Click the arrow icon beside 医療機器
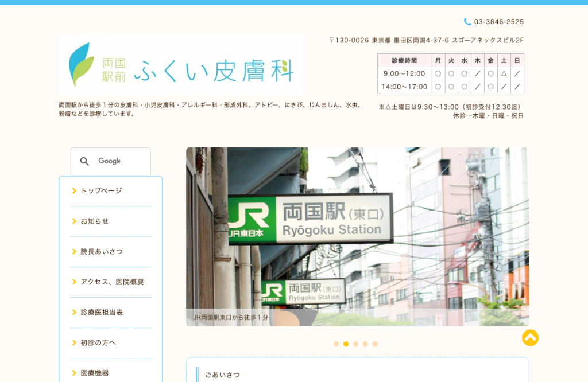The image size is (588, 382). (74, 373)
